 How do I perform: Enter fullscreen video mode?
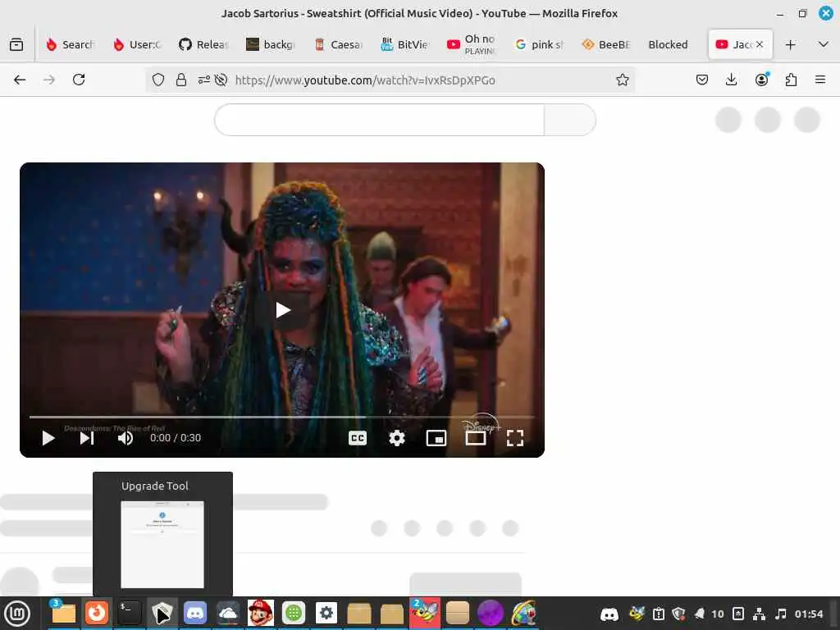pyautogui.click(x=515, y=438)
